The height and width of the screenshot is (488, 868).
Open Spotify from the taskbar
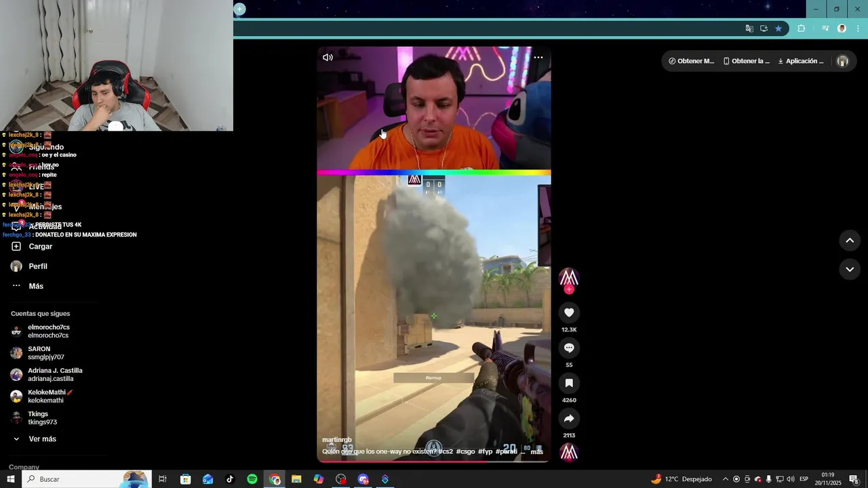pyautogui.click(x=252, y=479)
